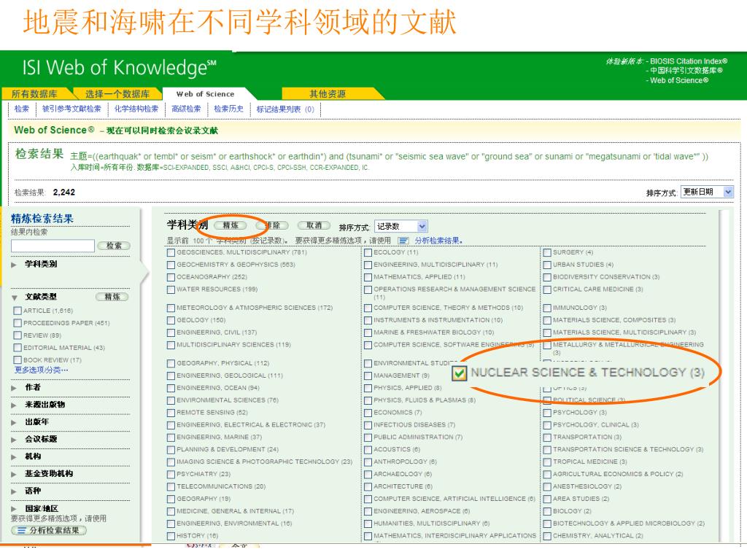Select WATER RESOURCES (199) checkbox

[171, 289]
